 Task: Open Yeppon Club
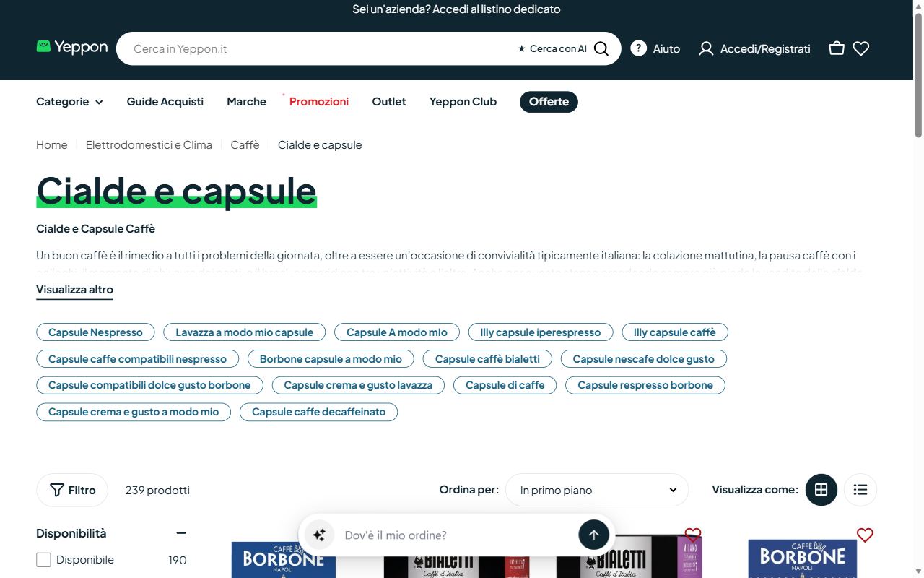[x=463, y=102]
